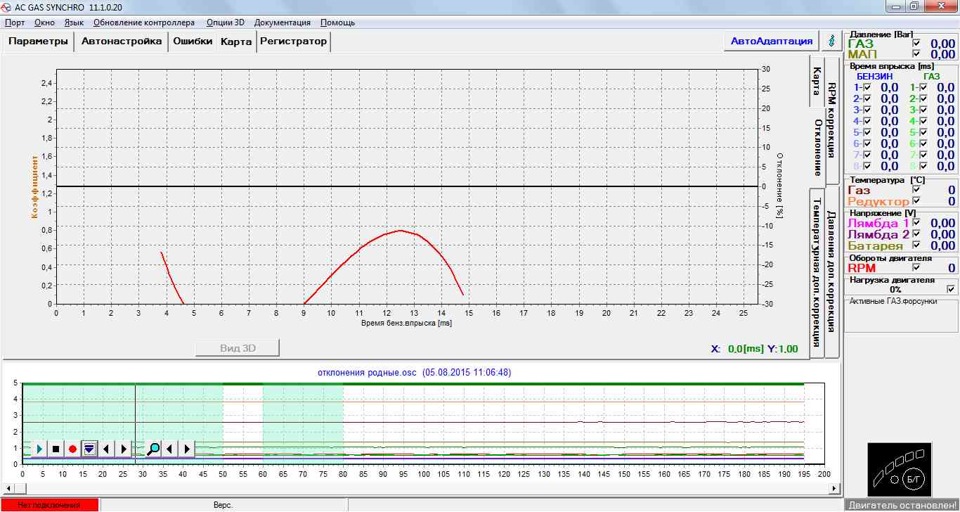The width and height of the screenshot is (960, 512).
Task: Switch to the Параметры tab
Action: click(x=38, y=42)
